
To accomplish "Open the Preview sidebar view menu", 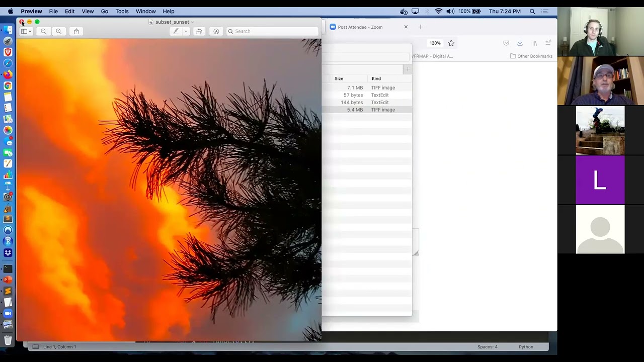I will 26,31.
